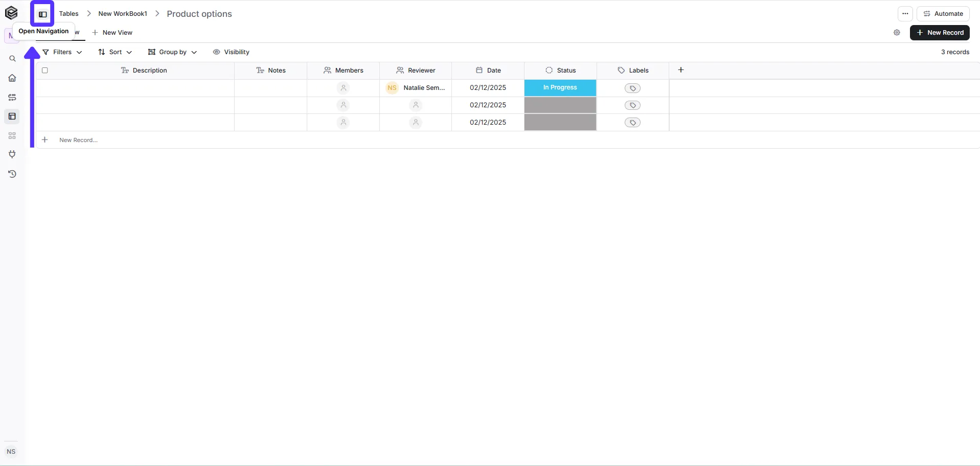This screenshot has width=980, height=466.
Task: Click the date in the second row
Action: tap(488, 105)
